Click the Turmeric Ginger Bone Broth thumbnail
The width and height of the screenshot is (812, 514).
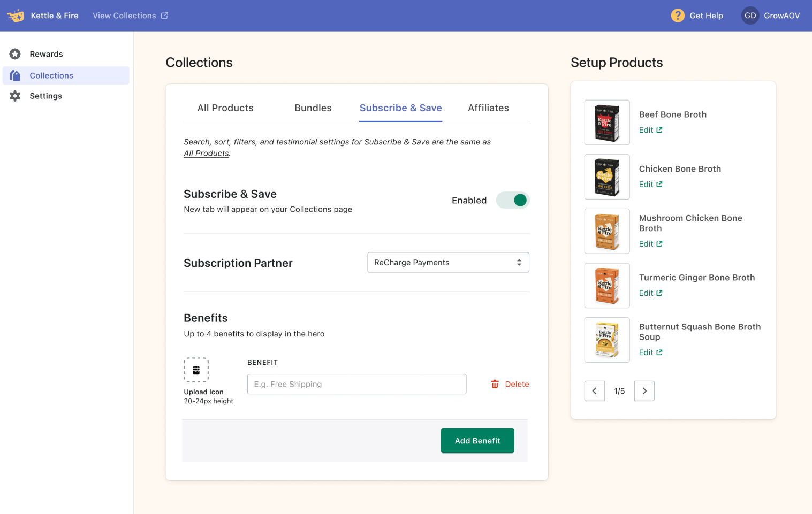point(607,286)
